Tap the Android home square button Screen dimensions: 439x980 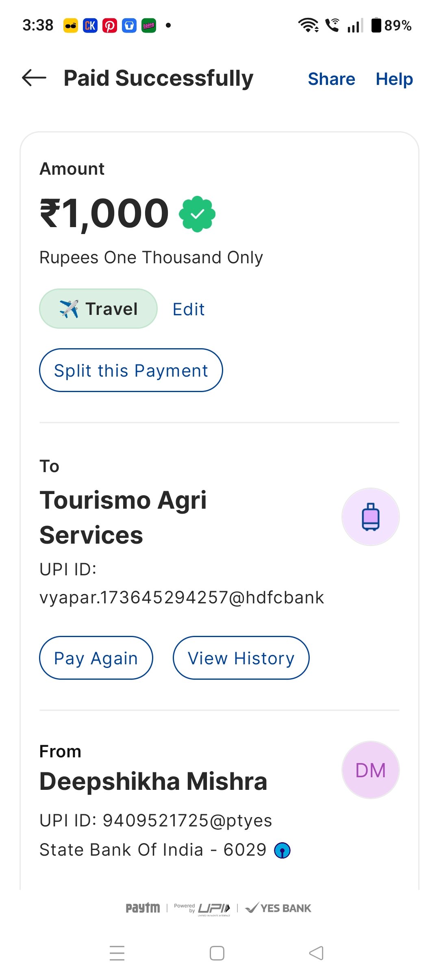coord(217,953)
